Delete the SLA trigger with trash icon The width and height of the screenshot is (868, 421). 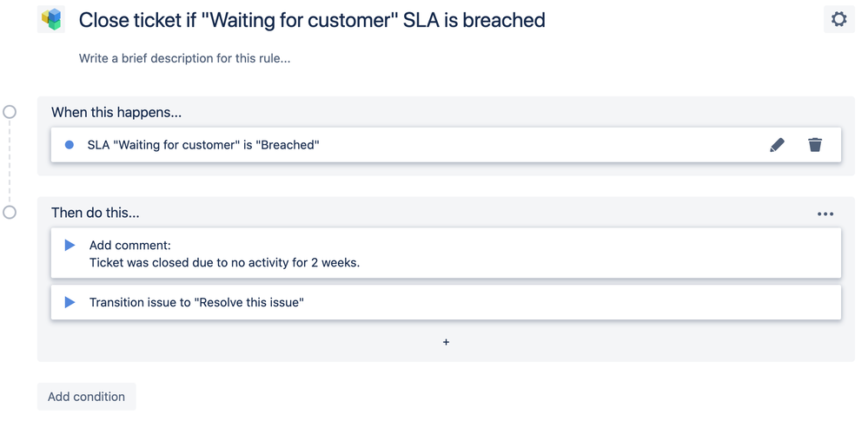814,145
